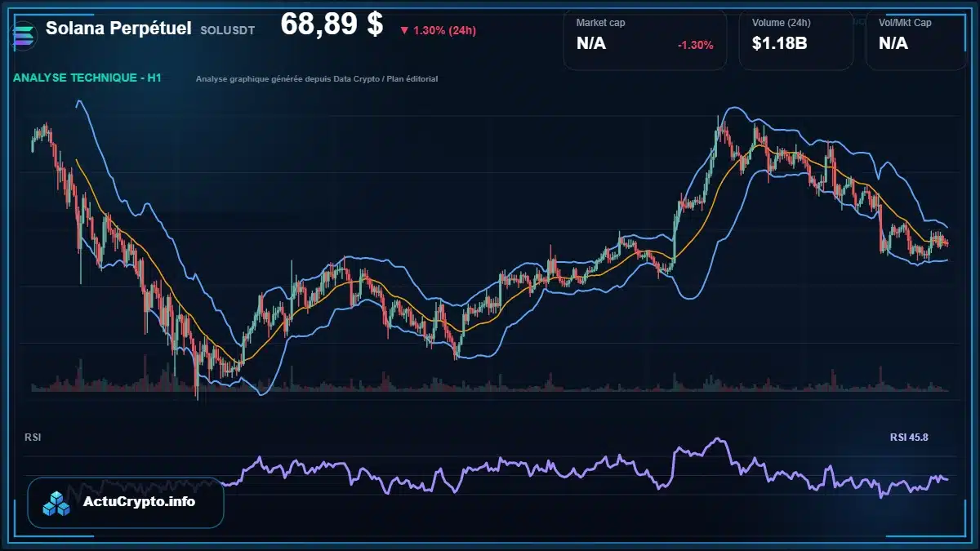The width and height of the screenshot is (980, 551).
Task: Click the ActuCrypto.info badge link
Action: tap(126, 503)
